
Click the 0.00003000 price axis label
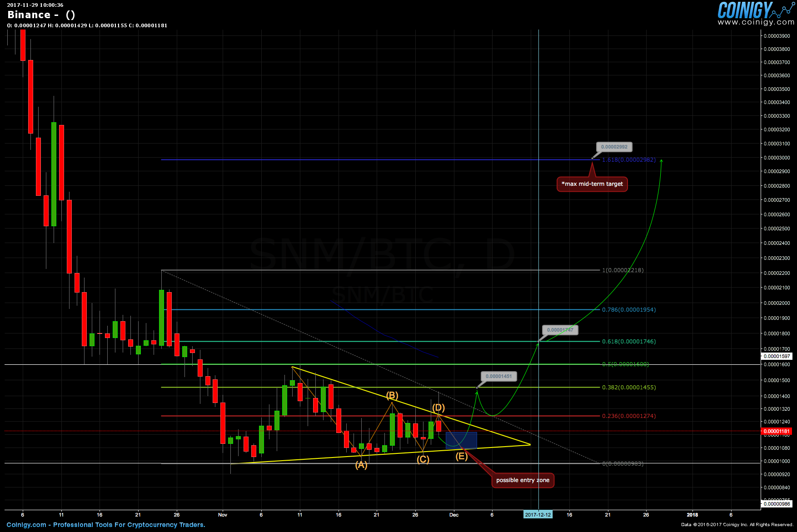point(777,158)
